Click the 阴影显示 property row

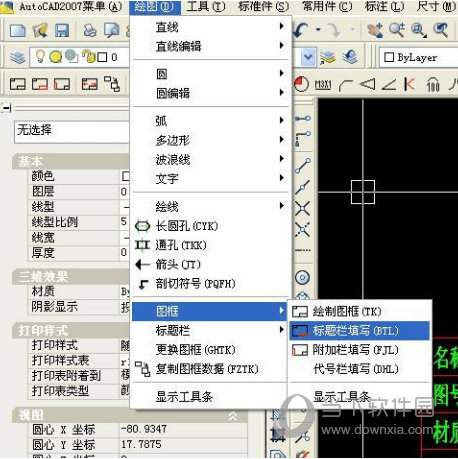[79, 306]
